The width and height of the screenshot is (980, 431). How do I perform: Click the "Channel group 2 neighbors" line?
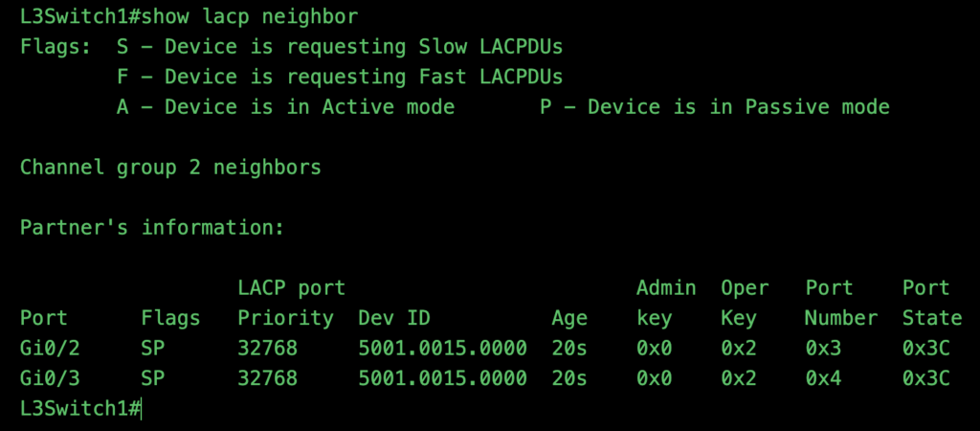coord(170,168)
